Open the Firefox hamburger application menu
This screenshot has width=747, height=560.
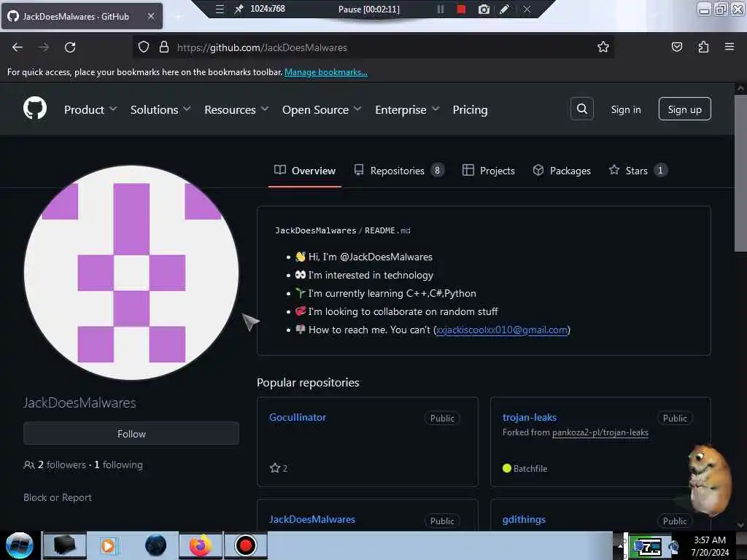pos(729,47)
